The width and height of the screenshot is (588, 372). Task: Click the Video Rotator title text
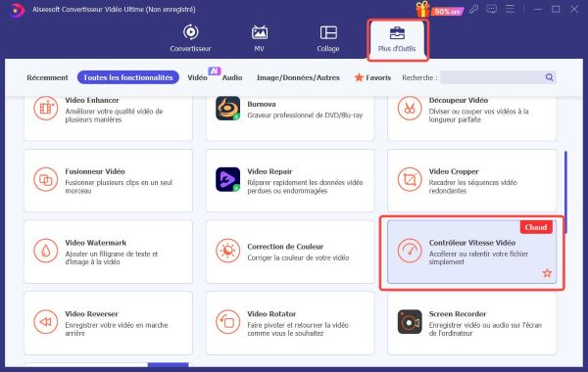pos(271,314)
